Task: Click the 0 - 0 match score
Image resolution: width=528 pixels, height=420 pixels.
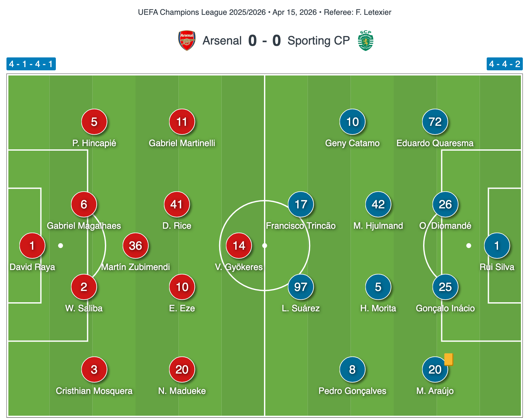Action: (x=264, y=41)
